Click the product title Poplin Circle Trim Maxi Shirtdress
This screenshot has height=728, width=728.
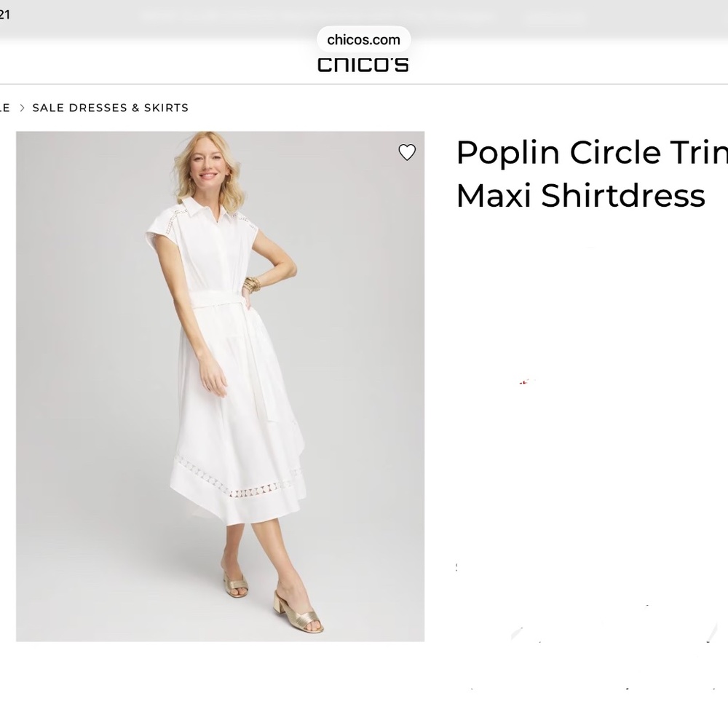(590, 173)
